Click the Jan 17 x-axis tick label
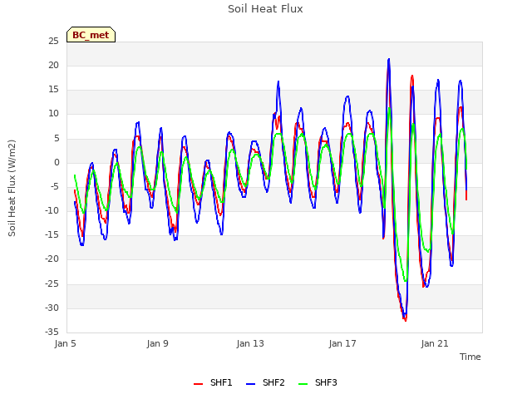This screenshot has height=399, width=532. (342, 343)
